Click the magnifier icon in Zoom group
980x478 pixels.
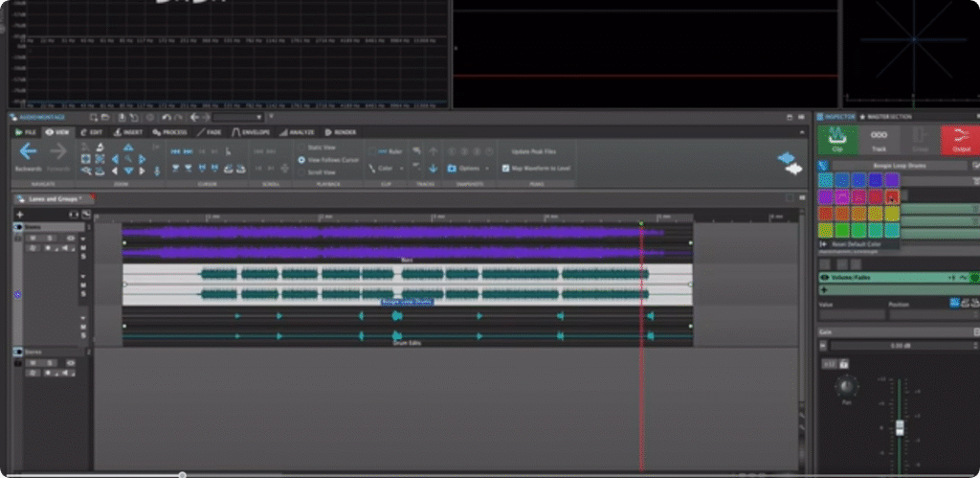coord(128,159)
